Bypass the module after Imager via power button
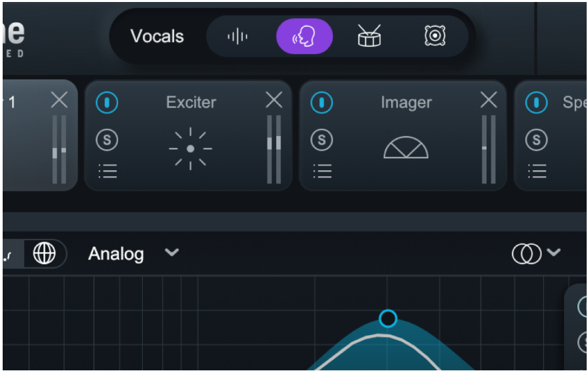 [x=537, y=102]
